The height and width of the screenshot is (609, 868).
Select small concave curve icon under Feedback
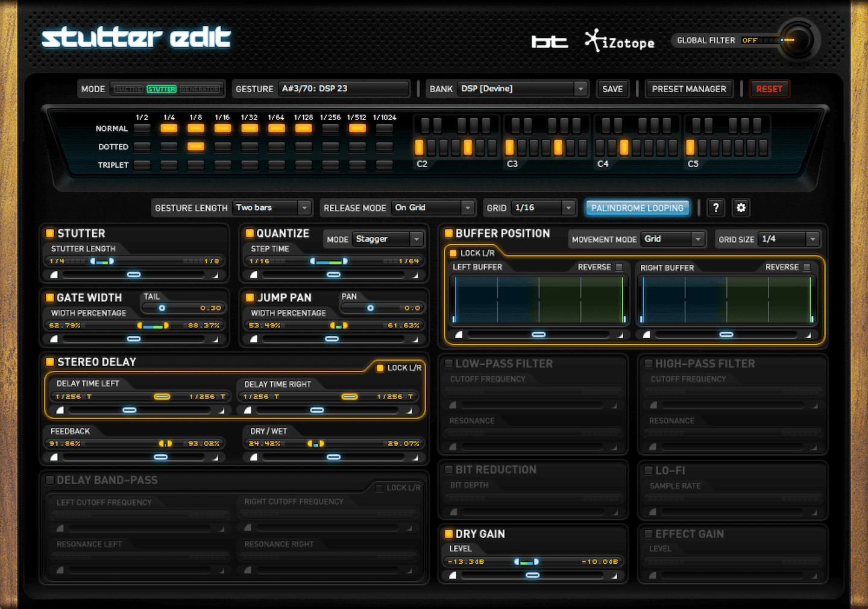216,458
